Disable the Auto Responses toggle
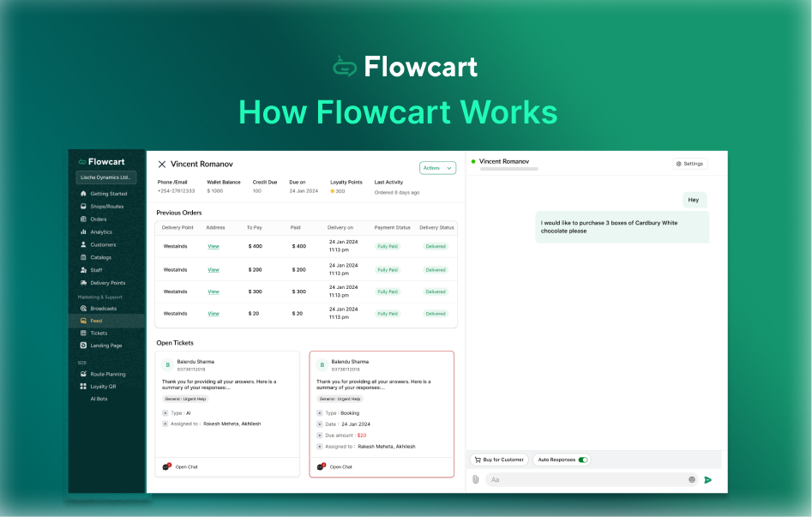Screen dimensions: 812x517 click(x=582, y=460)
